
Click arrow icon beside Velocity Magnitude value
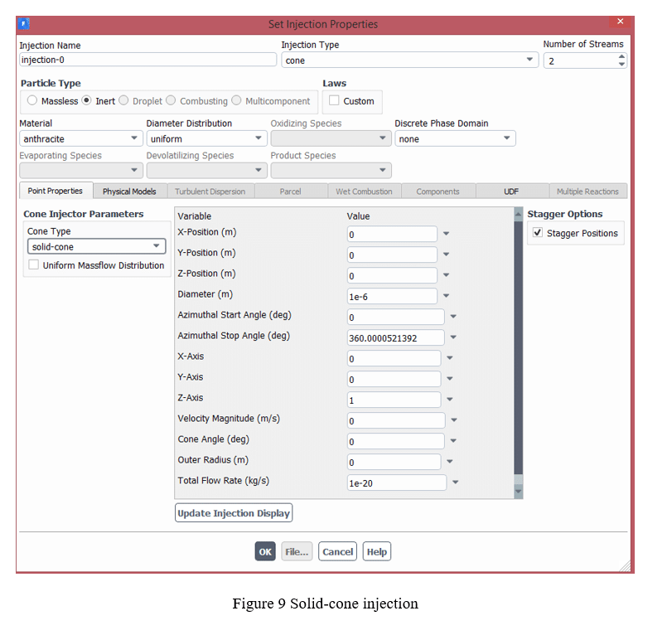pyautogui.click(x=453, y=421)
